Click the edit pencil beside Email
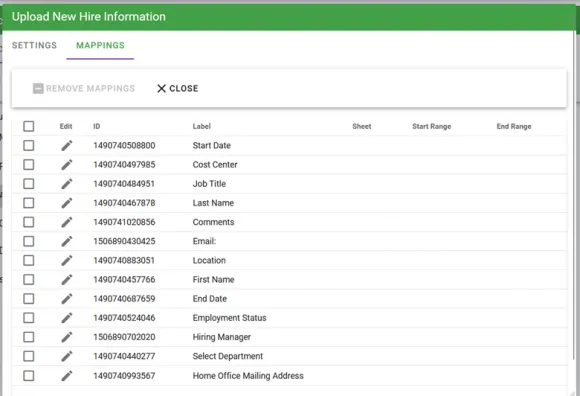580x396 pixels. [x=67, y=241]
